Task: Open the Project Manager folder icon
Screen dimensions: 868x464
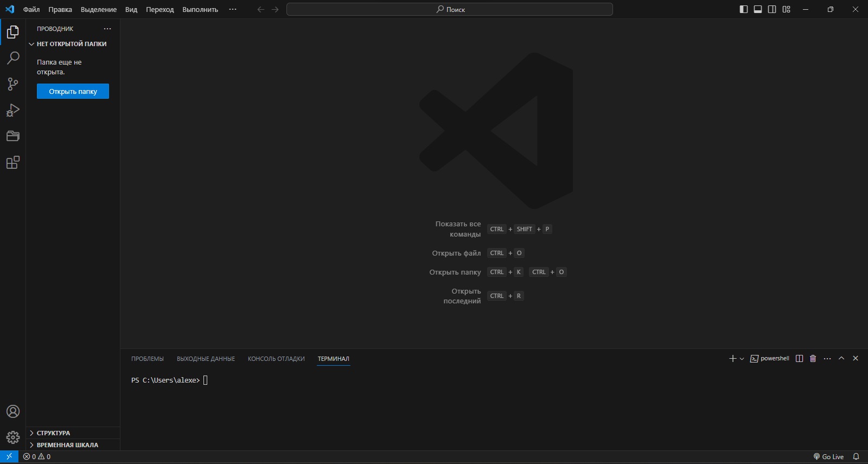Action: [13, 136]
